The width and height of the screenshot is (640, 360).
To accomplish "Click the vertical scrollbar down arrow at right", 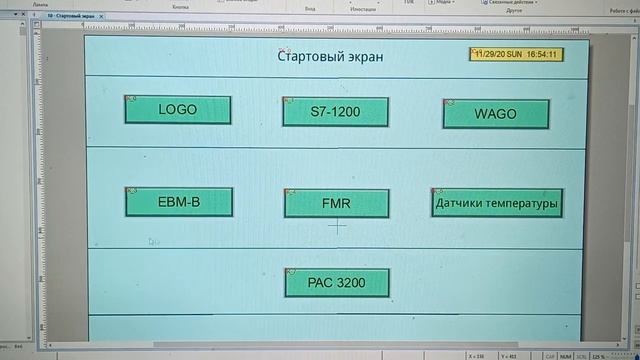I will [624, 339].
